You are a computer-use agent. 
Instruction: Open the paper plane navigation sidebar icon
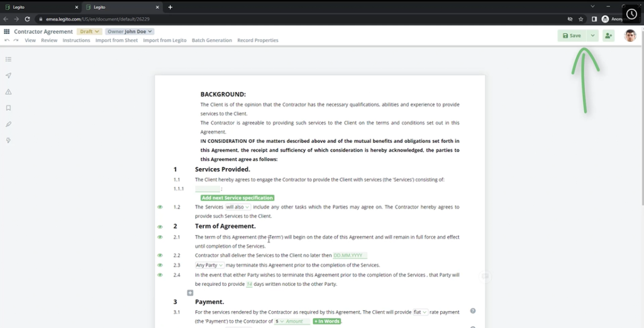click(x=8, y=76)
